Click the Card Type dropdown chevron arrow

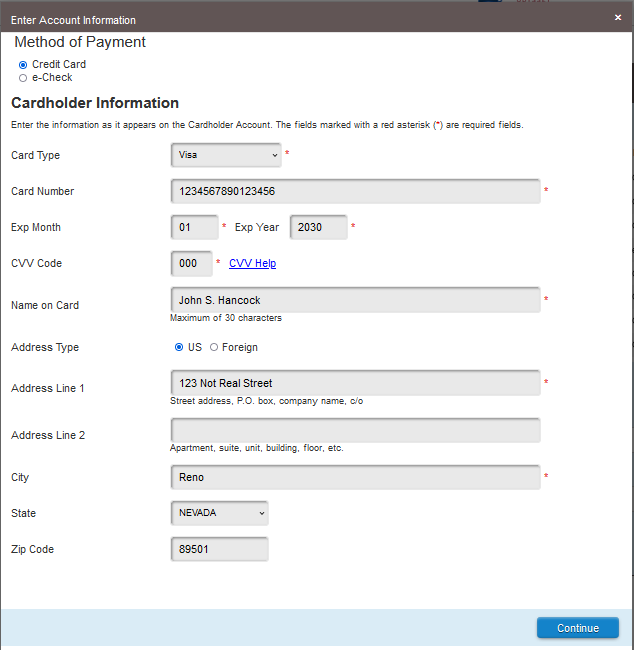pos(274,155)
